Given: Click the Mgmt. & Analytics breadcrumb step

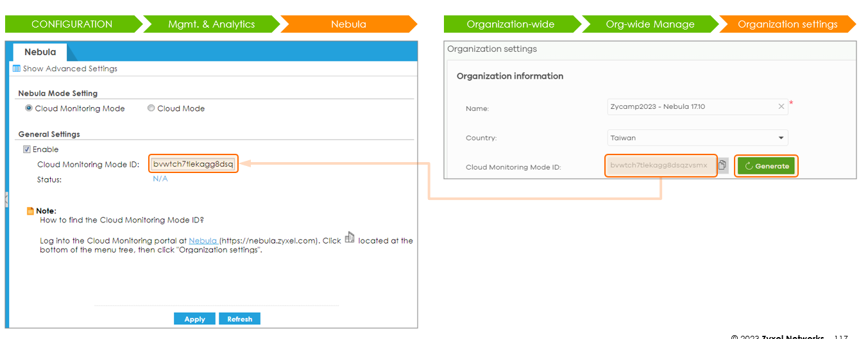Looking at the screenshot, I should click(211, 24).
